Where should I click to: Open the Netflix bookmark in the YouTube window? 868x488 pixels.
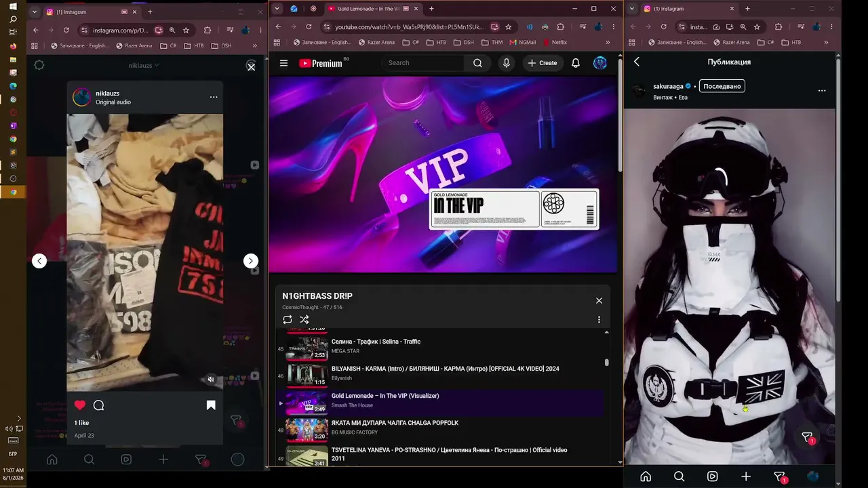coord(555,42)
